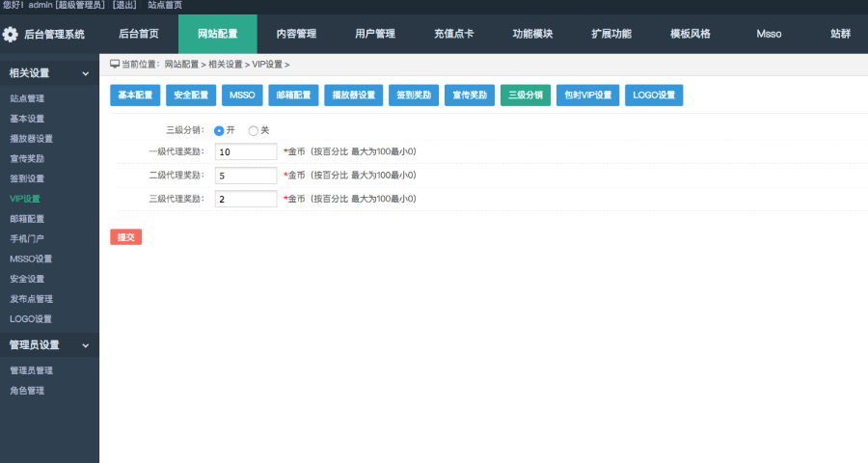868x463 pixels.
Task: Click VIP设置 in the breadcrumb path
Action: [267, 65]
